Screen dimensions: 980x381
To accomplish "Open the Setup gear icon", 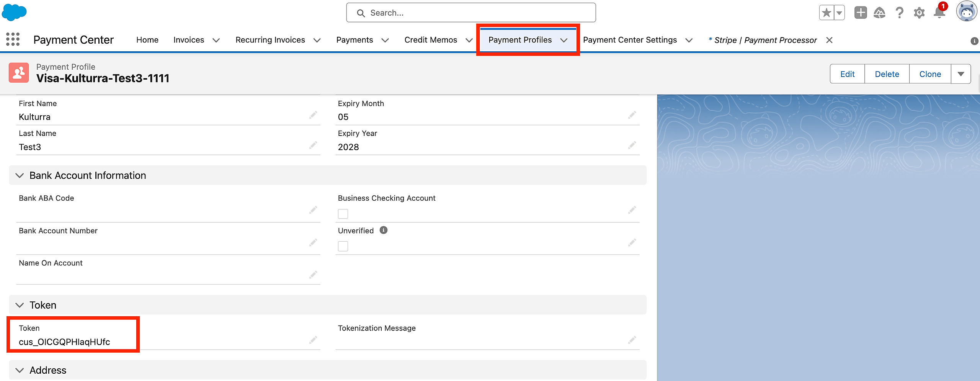I will (919, 13).
